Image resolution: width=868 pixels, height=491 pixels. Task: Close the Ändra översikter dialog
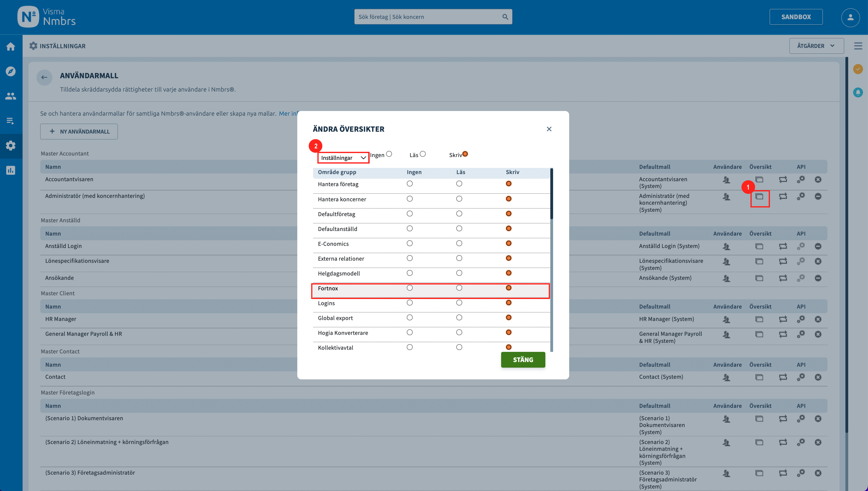click(x=549, y=129)
